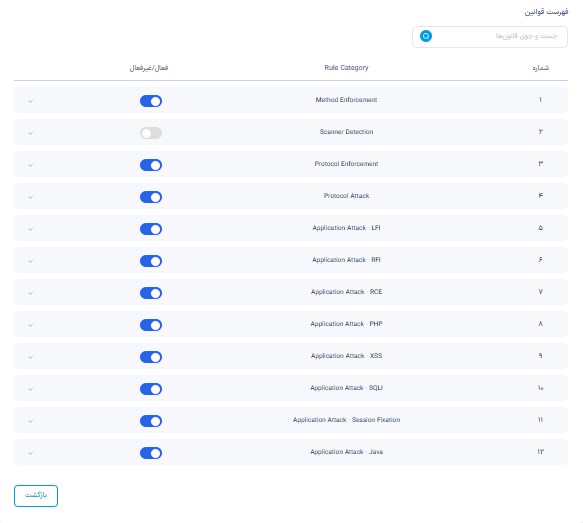
Task: Expand the Scanner Detection row chevron
Action: tap(30, 133)
